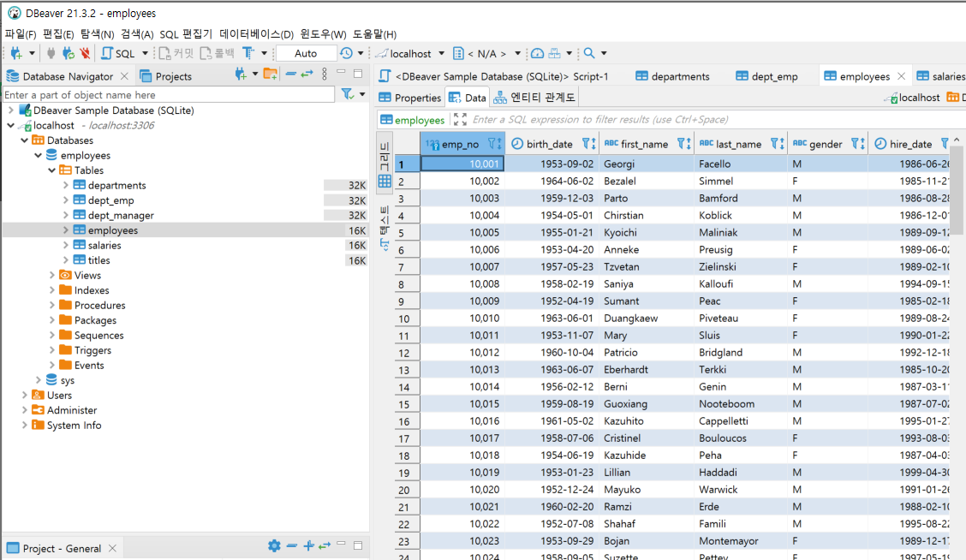The height and width of the screenshot is (560, 966).
Task: Open the transaction log clock icon
Action: [346, 54]
